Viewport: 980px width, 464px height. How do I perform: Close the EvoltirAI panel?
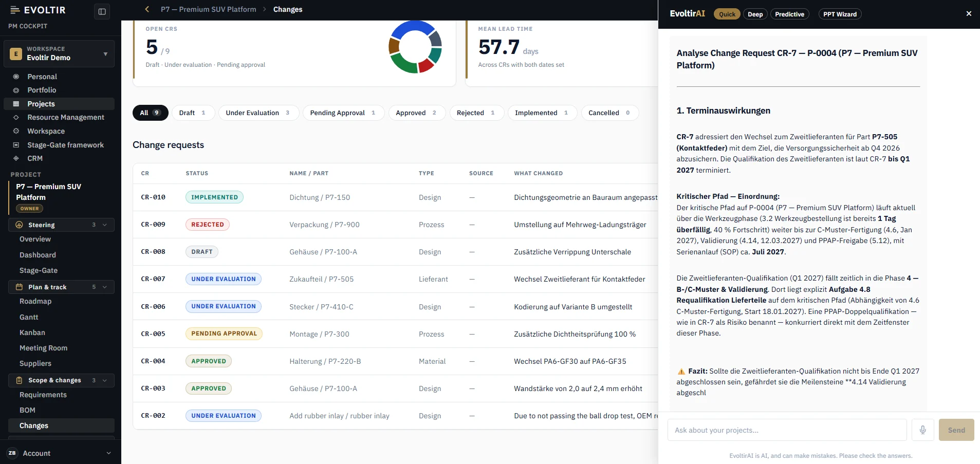pos(969,14)
